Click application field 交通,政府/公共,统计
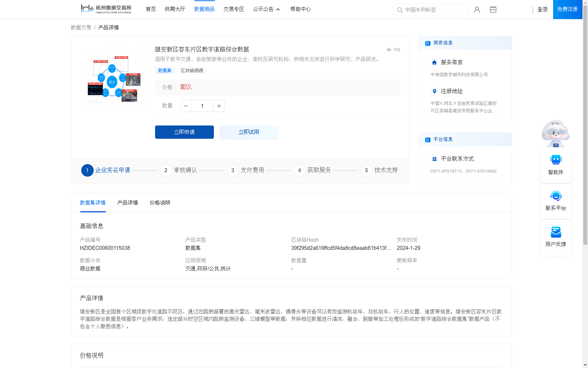This screenshot has width=588, height=368. [x=208, y=269]
